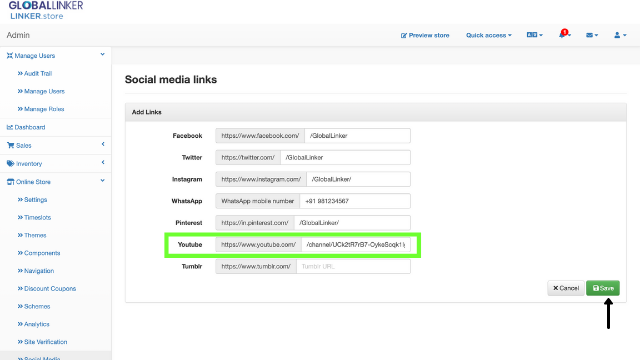Screen dimensions: 640x360
Task: Expand the Sales section chevron
Action: [x=103, y=144]
